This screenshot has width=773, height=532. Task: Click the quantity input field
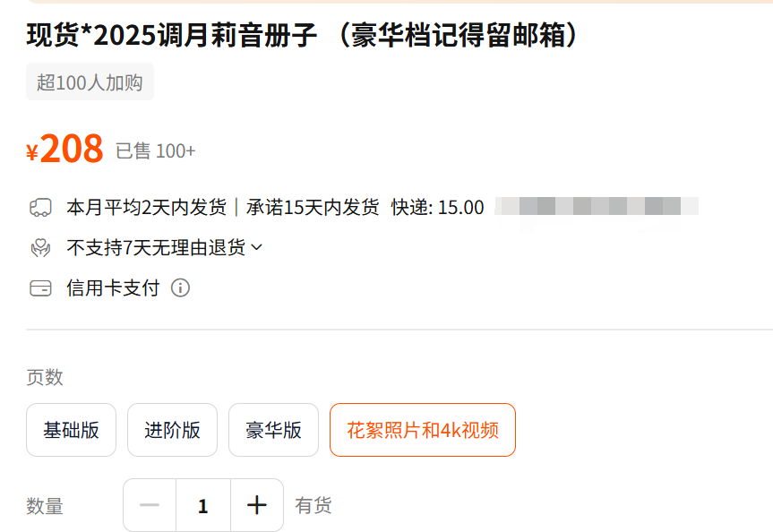point(203,506)
